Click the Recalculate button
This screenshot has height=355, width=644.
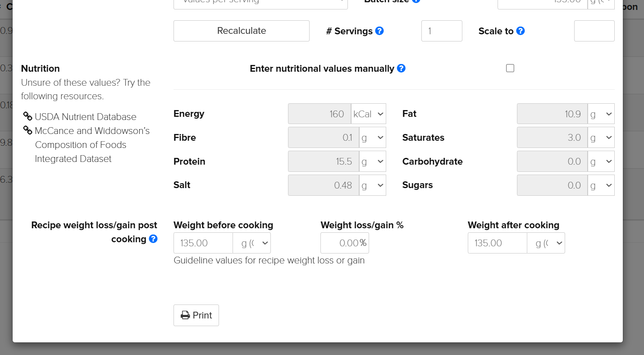(x=242, y=31)
